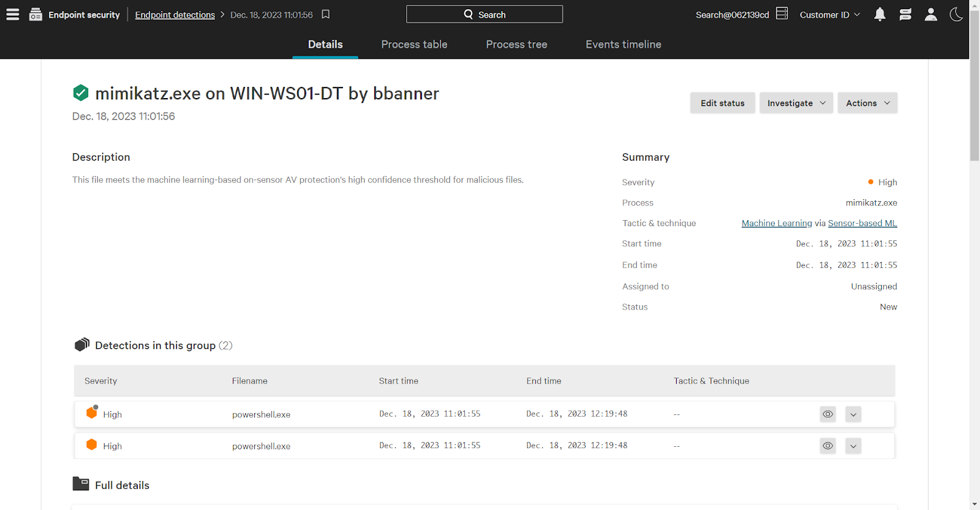
Task: Click the Search@062139cd account label
Action: click(732, 15)
